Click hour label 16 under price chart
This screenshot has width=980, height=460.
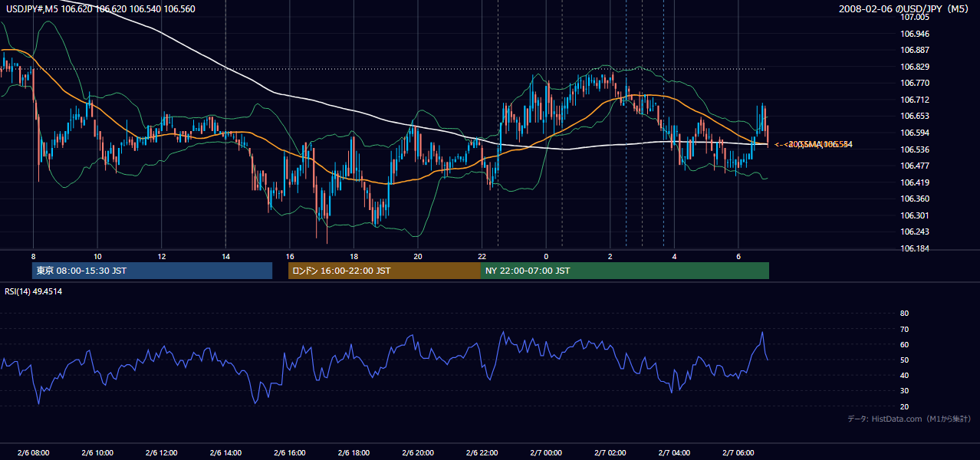coord(290,256)
